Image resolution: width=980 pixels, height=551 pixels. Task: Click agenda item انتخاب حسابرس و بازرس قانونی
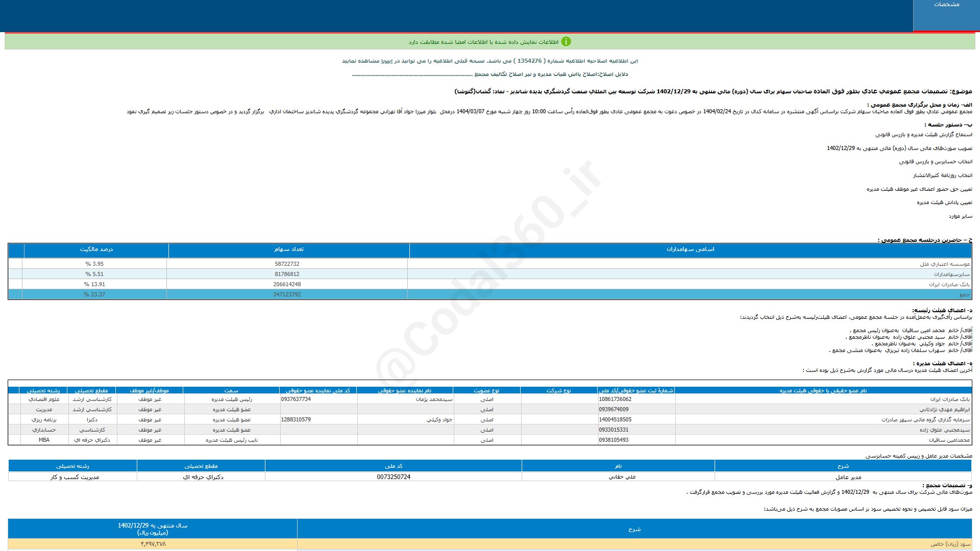point(936,162)
